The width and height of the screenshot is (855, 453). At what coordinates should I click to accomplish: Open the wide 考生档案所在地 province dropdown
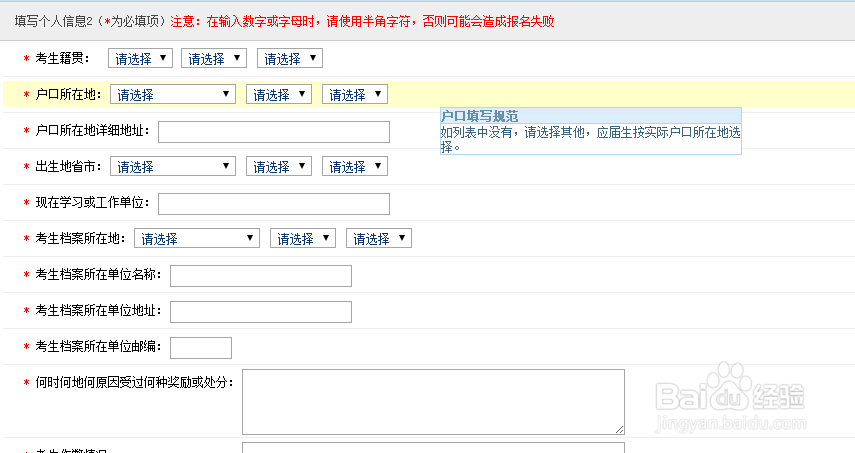click(197, 238)
